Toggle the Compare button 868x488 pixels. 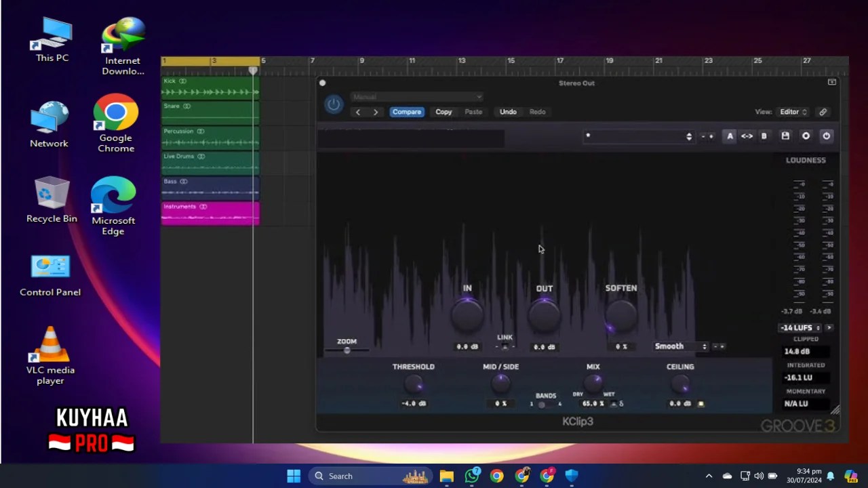coord(407,112)
